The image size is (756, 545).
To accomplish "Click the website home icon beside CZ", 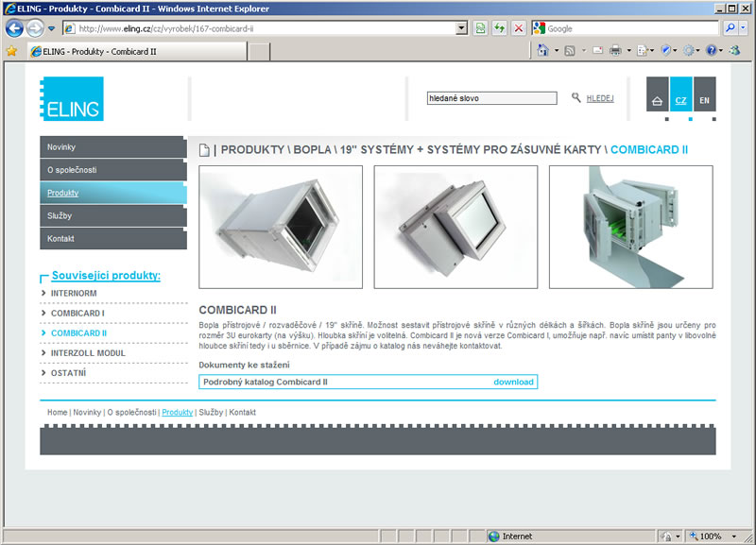I will [x=657, y=100].
